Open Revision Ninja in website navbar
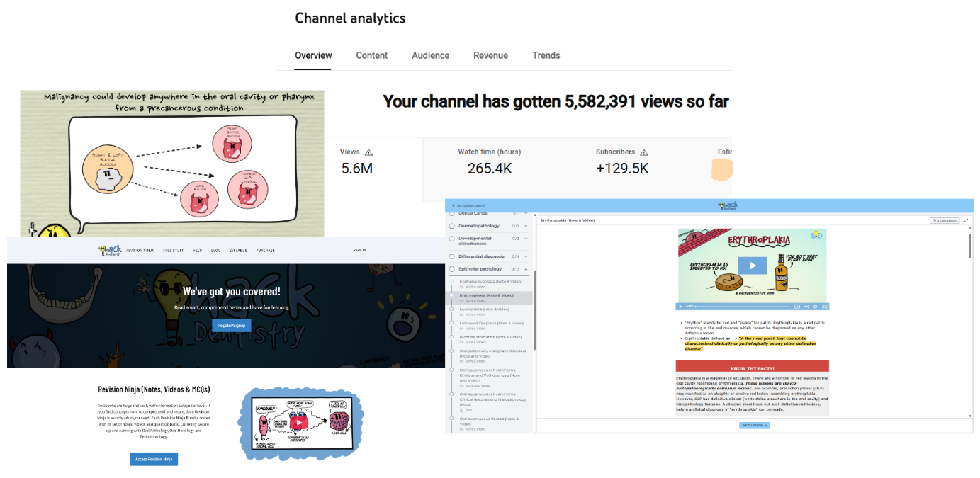Screen dimensions: 980x478 point(140,251)
